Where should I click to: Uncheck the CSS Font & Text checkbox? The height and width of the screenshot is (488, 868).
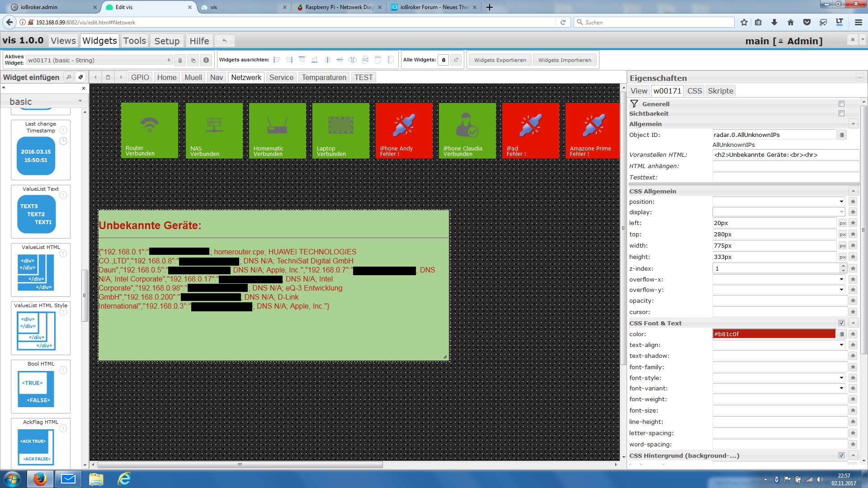[841, 323]
